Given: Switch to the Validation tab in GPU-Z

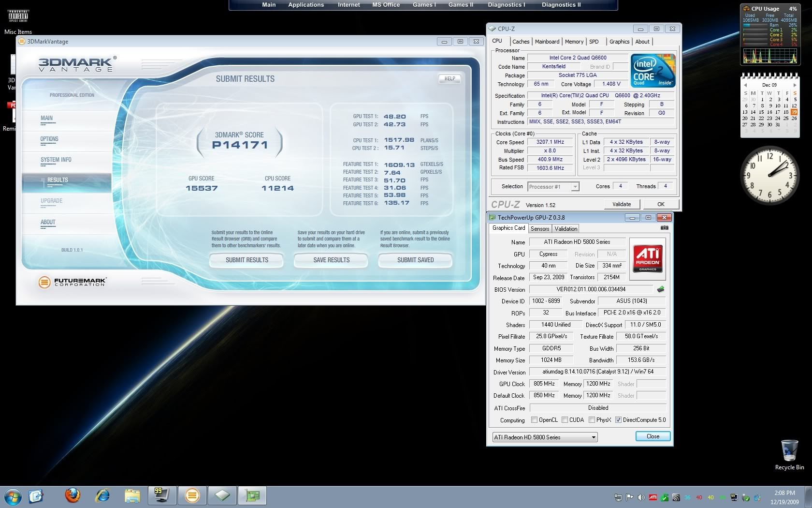Looking at the screenshot, I should click(x=565, y=229).
